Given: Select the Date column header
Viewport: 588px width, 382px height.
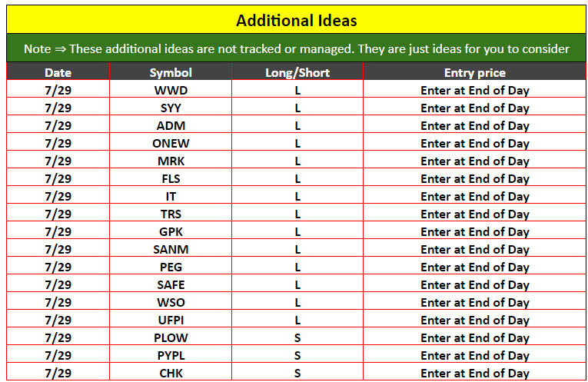Looking at the screenshot, I should pyautogui.click(x=58, y=73).
